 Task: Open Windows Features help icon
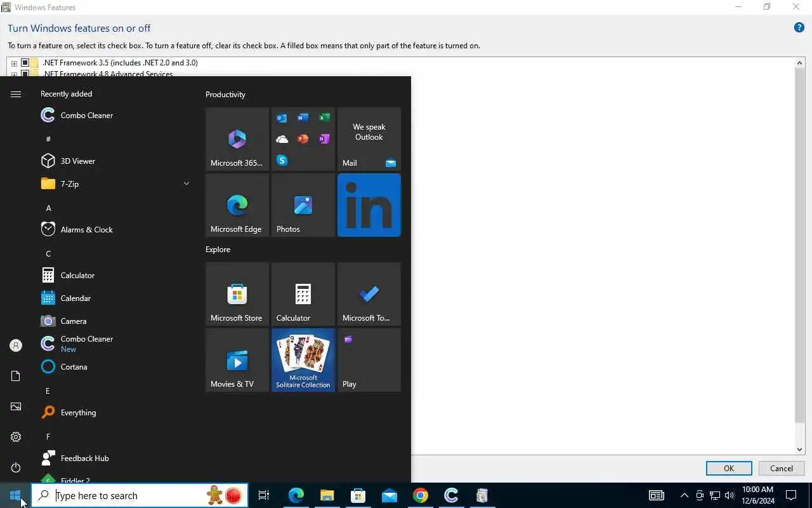coord(799,27)
